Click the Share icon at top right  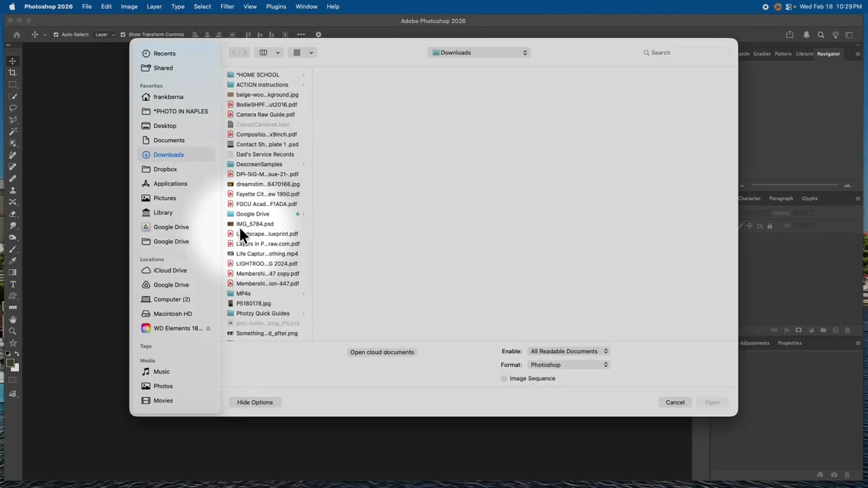[790, 35]
